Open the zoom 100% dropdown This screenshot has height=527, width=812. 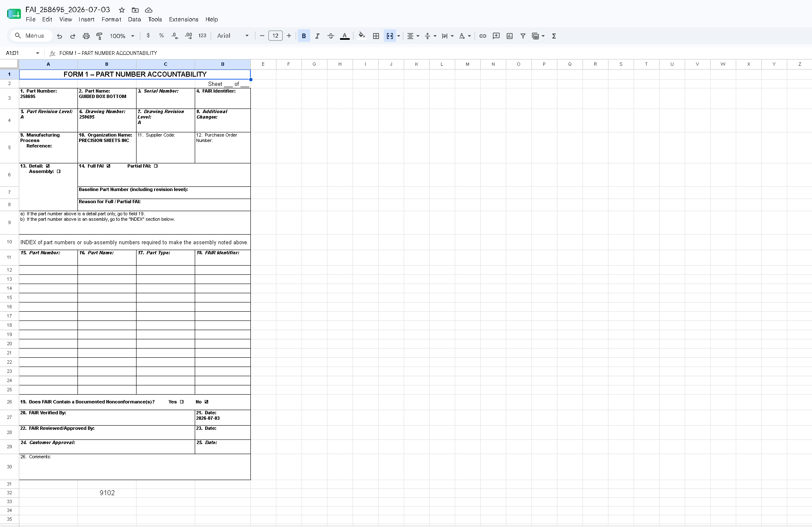click(x=122, y=36)
